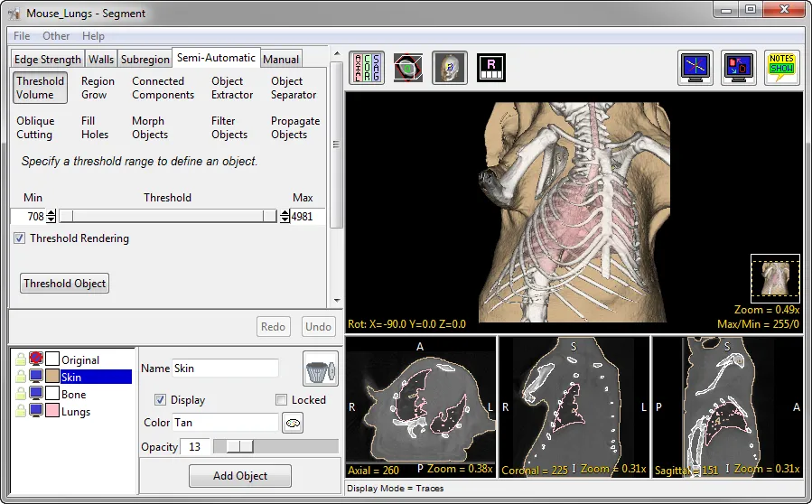Click the Min threshold stepper arrows

(x=51, y=216)
